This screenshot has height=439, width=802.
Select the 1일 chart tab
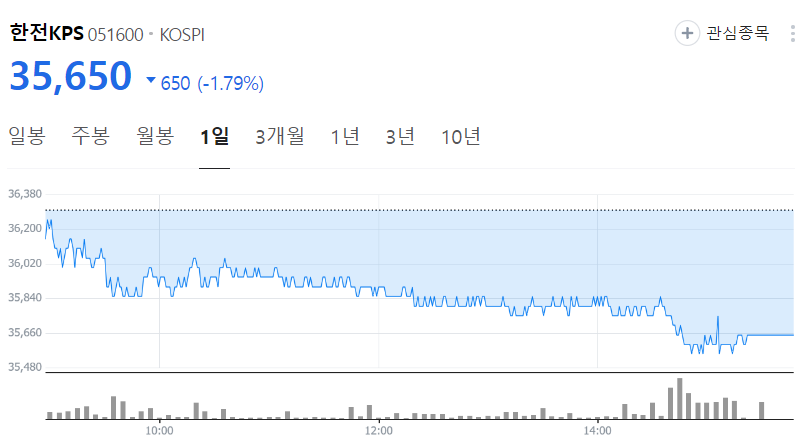pyautogui.click(x=214, y=137)
